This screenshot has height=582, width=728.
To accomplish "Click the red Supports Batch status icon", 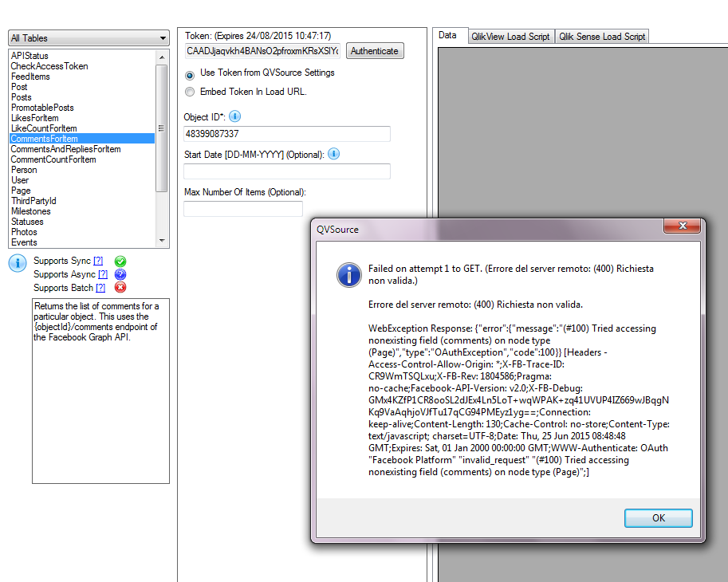I will [120, 287].
